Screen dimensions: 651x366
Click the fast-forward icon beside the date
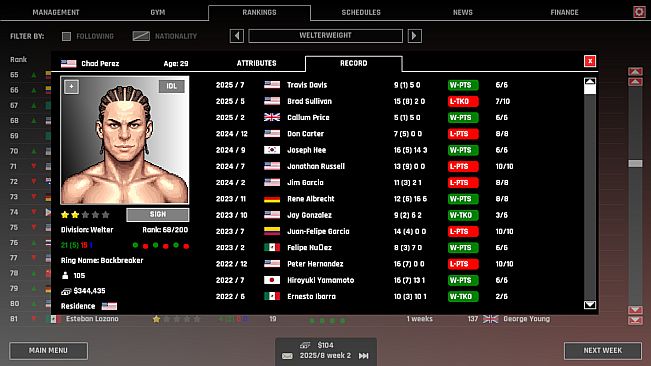(x=364, y=356)
